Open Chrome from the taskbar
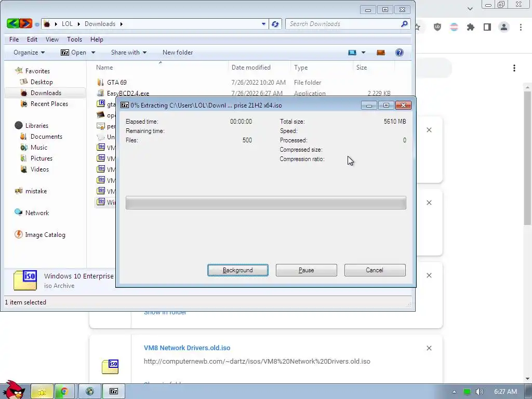Image resolution: width=532 pixels, height=399 pixels. click(x=64, y=392)
